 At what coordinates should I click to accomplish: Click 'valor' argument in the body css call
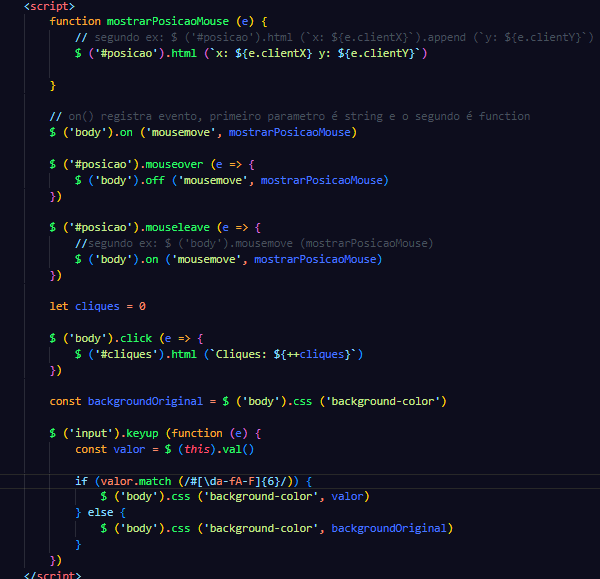pos(347,496)
